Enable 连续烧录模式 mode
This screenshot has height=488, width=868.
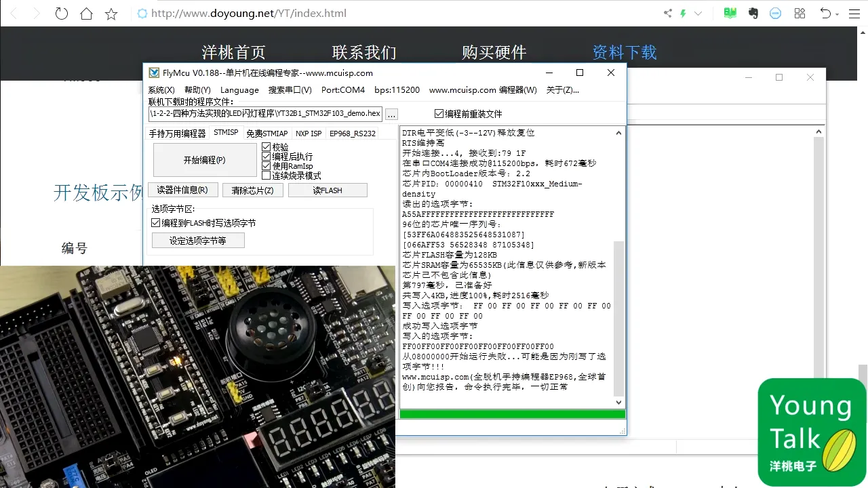coord(267,175)
